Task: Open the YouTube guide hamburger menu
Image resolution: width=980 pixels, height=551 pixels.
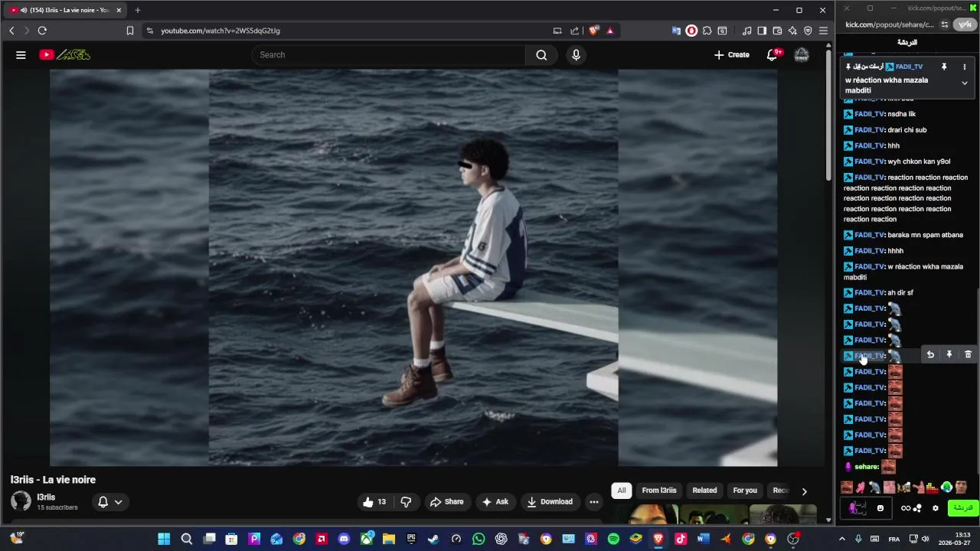Action: 21,54
